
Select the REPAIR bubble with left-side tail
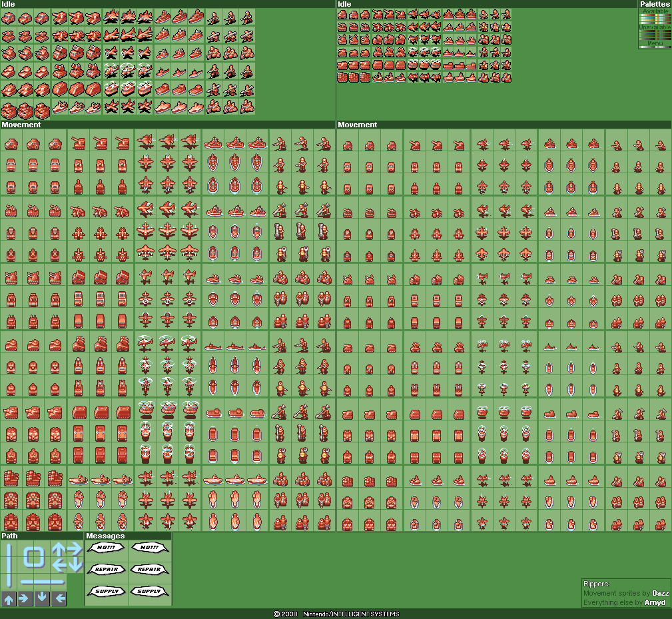tap(107, 569)
